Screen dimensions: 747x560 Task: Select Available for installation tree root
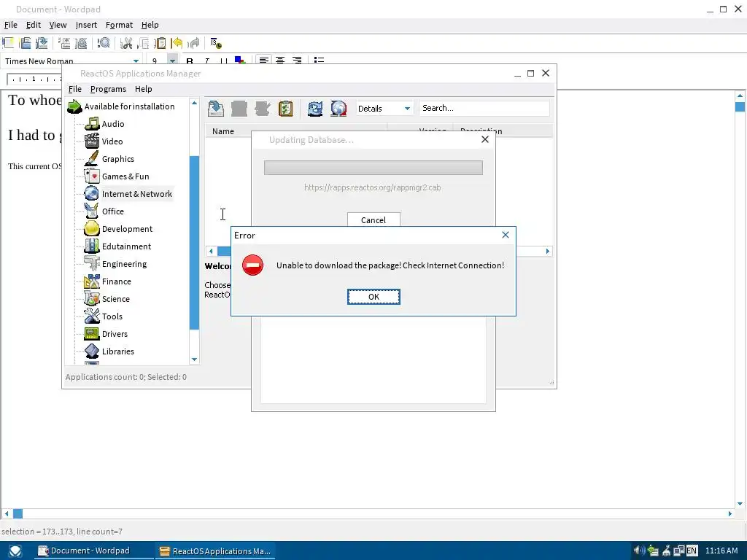(129, 106)
